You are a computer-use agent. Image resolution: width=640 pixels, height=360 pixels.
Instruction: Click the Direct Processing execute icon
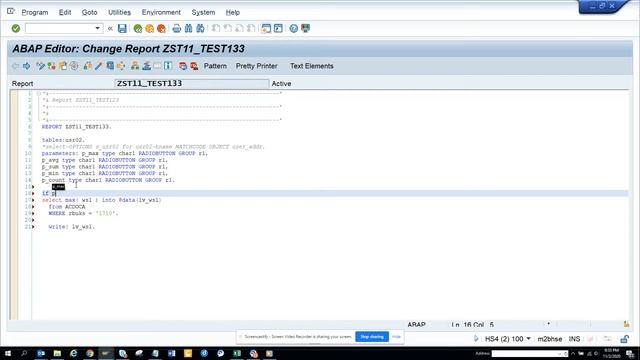click(110, 66)
